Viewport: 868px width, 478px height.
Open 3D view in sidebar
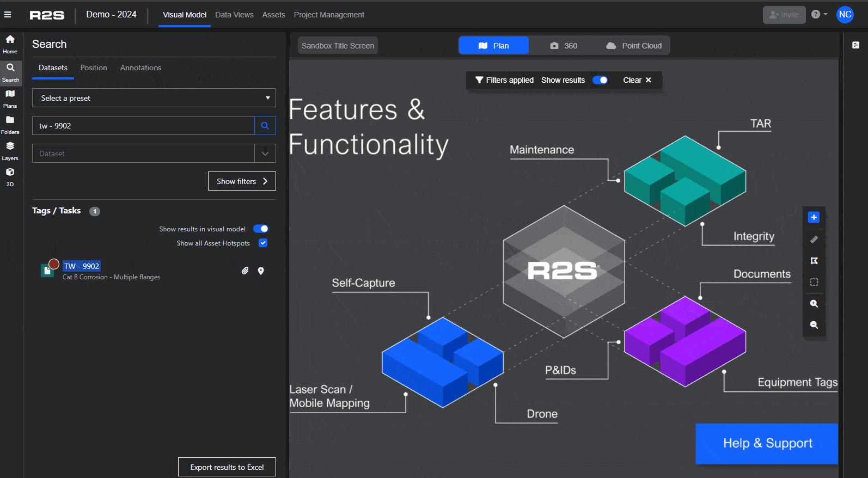(10, 177)
